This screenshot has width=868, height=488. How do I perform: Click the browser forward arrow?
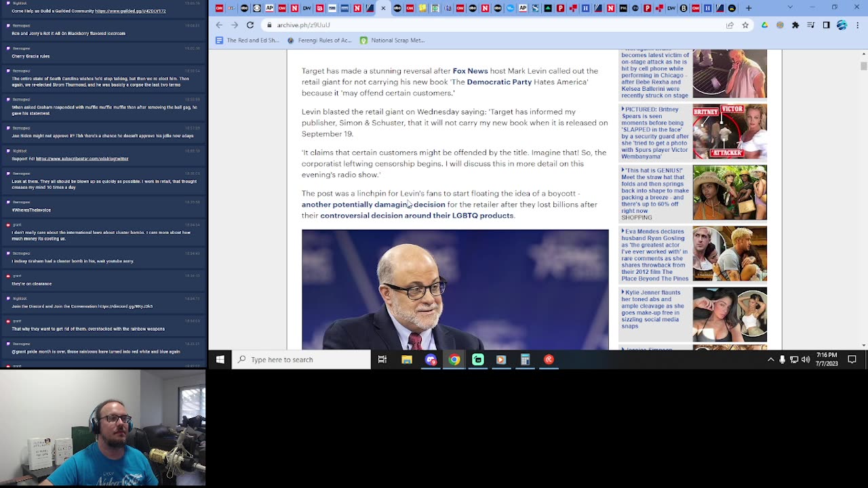(x=235, y=25)
